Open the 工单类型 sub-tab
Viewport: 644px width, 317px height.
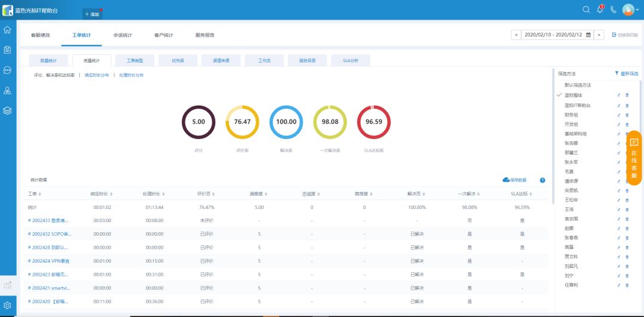(135, 60)
